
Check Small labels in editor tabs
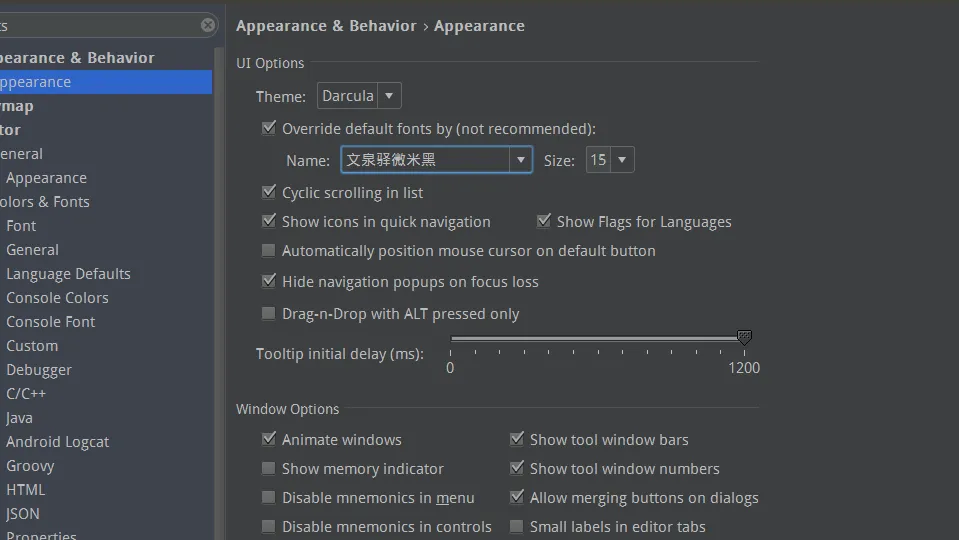point(516,526)
